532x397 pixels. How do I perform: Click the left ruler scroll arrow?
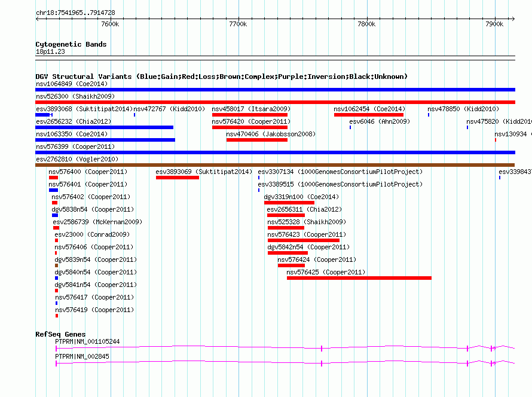click(37, 19)
